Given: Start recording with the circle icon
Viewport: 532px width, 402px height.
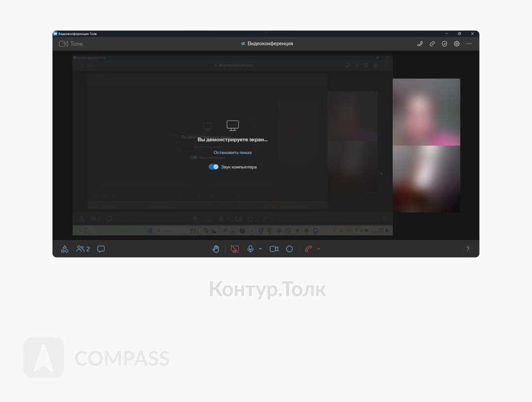Looking at the screenshot, I should click(x=290, y=249).
